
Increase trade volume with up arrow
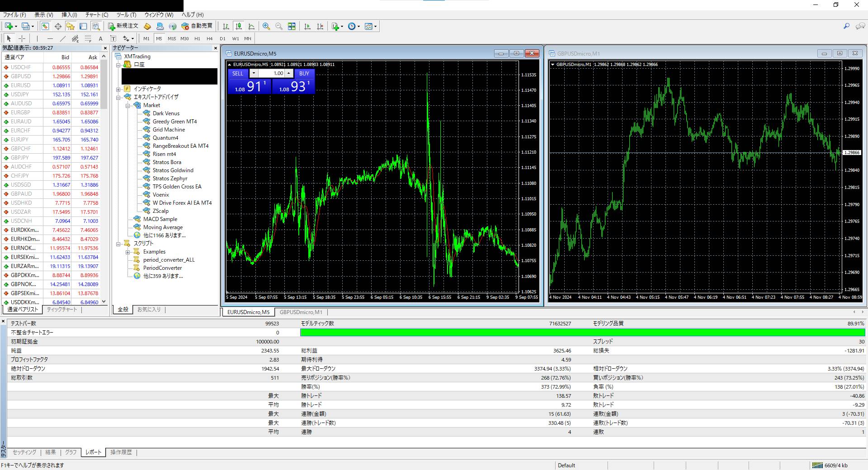288,73
